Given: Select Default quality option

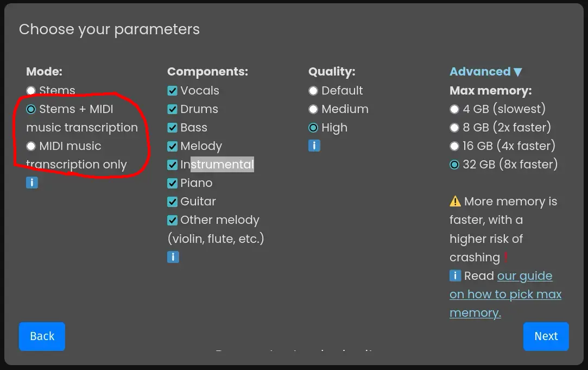Looking at the screenshot, I should [313, 91].
